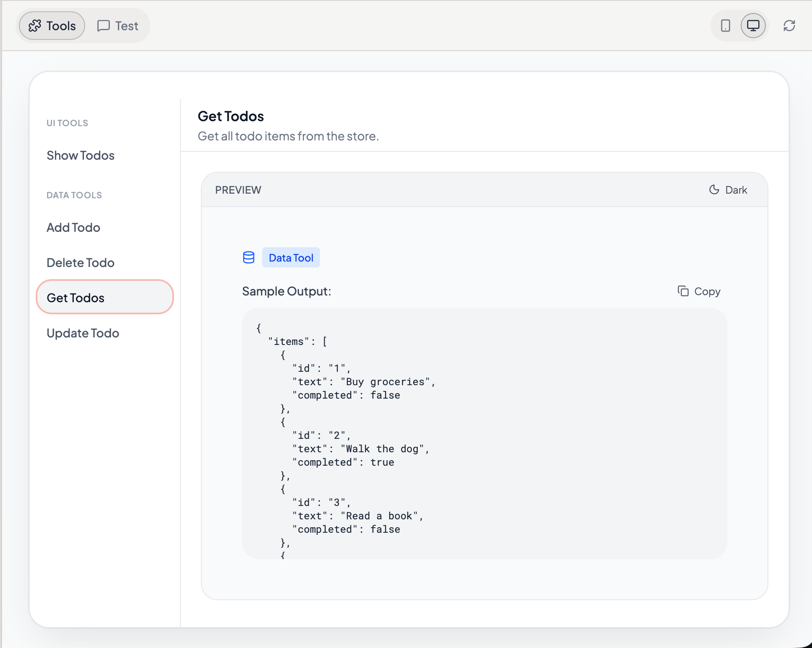Screen dimensions: 812x648
Task: Click the puzzle icon in the Tools tab
Action: point(35,26)
